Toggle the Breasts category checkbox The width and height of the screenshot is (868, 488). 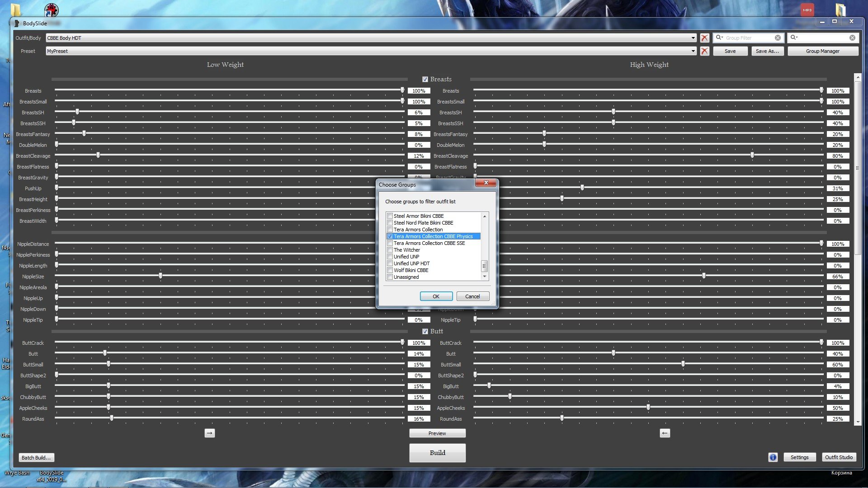pos(425,80)
